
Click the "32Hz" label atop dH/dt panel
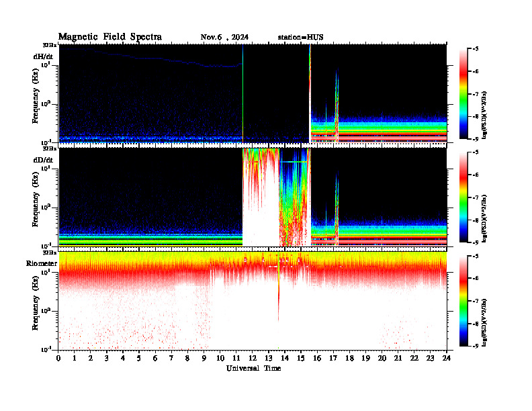[x=50, y=45]
